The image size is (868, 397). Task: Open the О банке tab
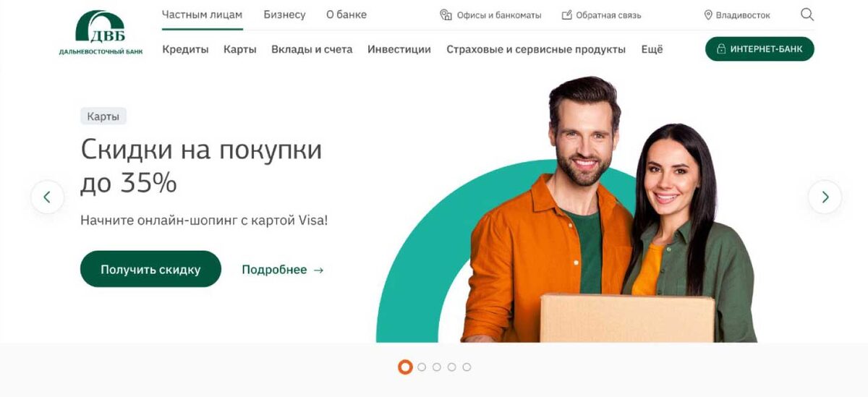click(346, 14)
